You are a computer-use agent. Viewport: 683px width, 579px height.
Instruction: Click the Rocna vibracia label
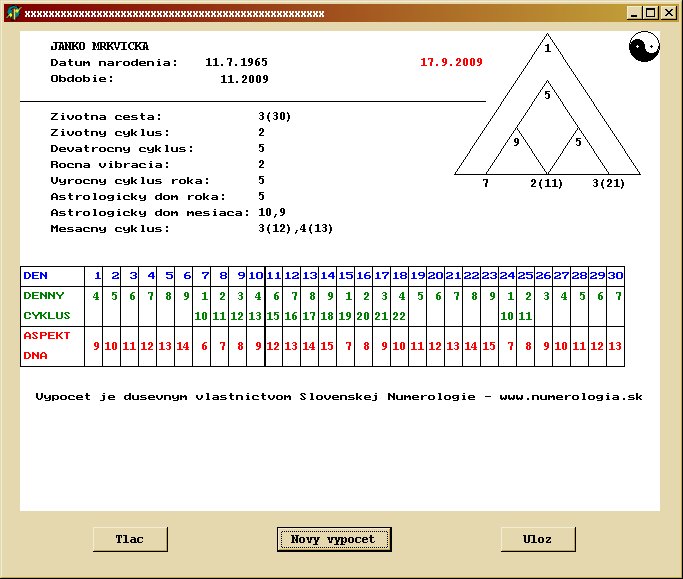tap(110, 165)
